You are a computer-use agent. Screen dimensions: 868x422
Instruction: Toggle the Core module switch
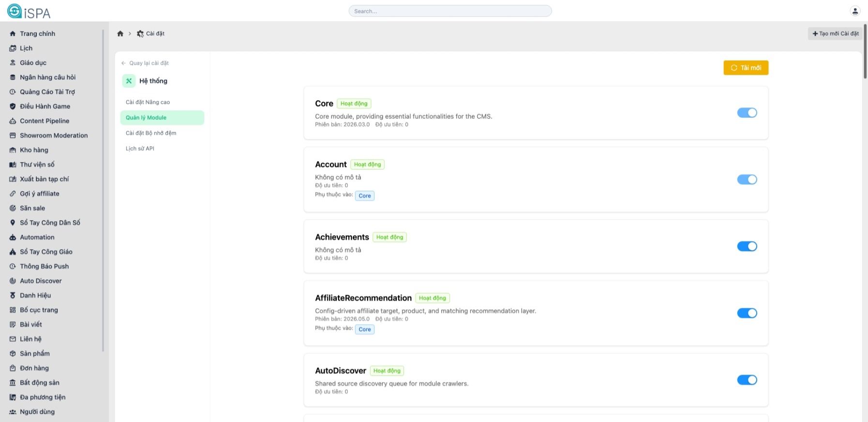pyautogui.click(x=747, y=113)
